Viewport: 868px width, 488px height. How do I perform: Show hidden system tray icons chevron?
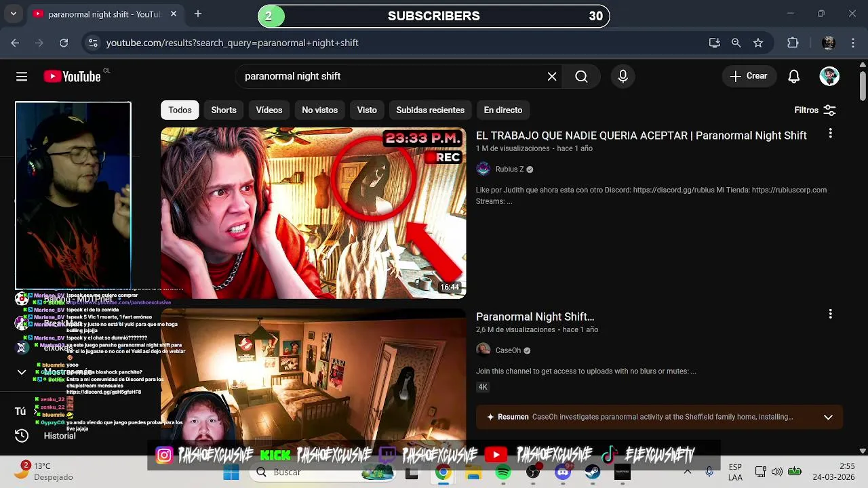pos(688,472)
